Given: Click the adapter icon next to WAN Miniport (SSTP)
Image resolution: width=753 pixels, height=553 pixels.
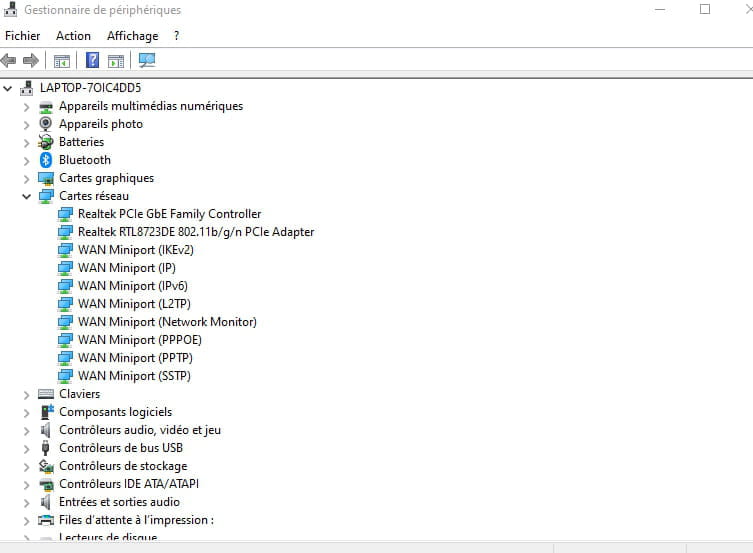Looking at the screenshot, I should pyautogui.click(x=65, y=376).
